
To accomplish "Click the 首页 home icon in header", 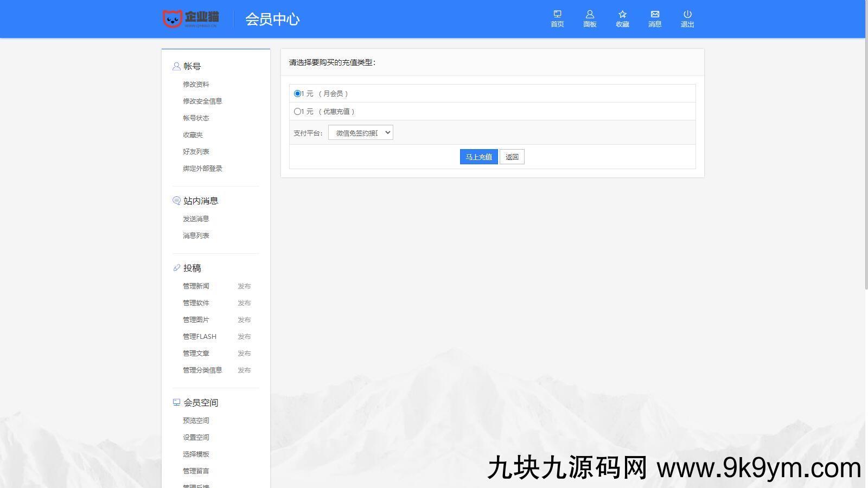I will pyautogui.click(x=557, y=15).
